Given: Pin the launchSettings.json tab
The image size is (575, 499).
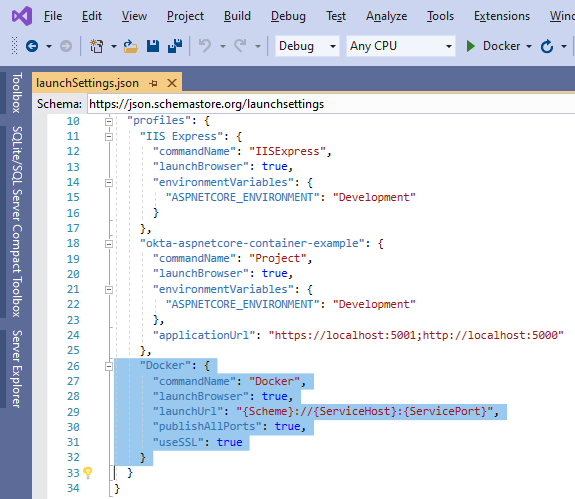Looking at the screenshot, I should (x=154, y=83).
